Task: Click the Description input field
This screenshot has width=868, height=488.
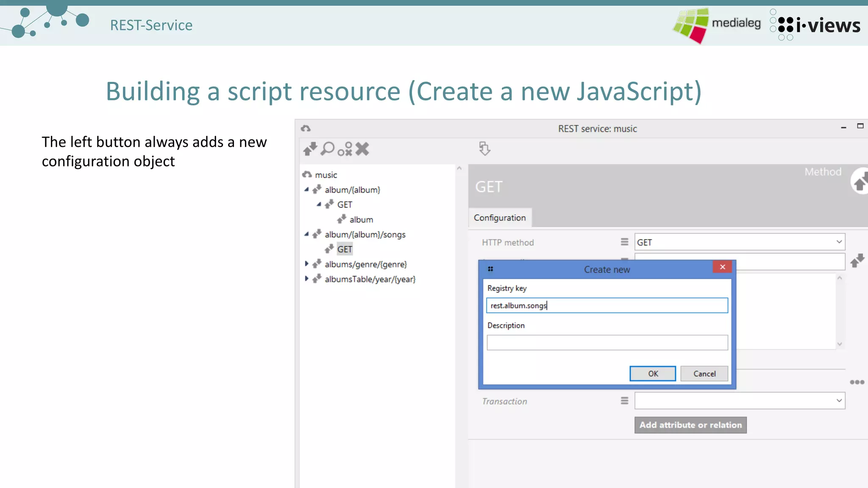Action: click(607, 342)
